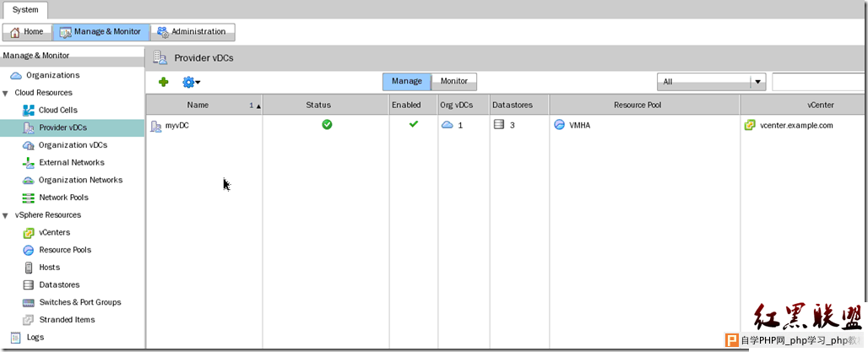Click the vcenter.example.com icon
The width and height of the screenshot is (868, 352).
[x=750, y=125]
